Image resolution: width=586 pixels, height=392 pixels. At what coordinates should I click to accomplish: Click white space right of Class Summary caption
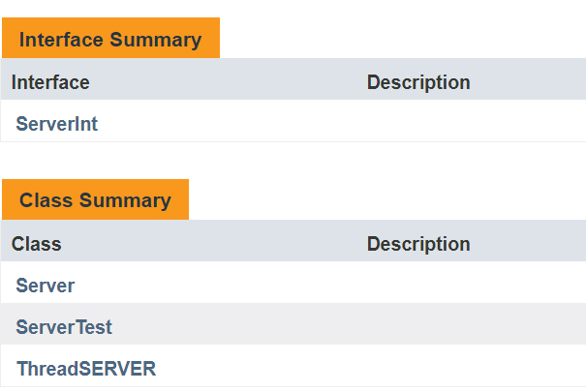point(387,199)
